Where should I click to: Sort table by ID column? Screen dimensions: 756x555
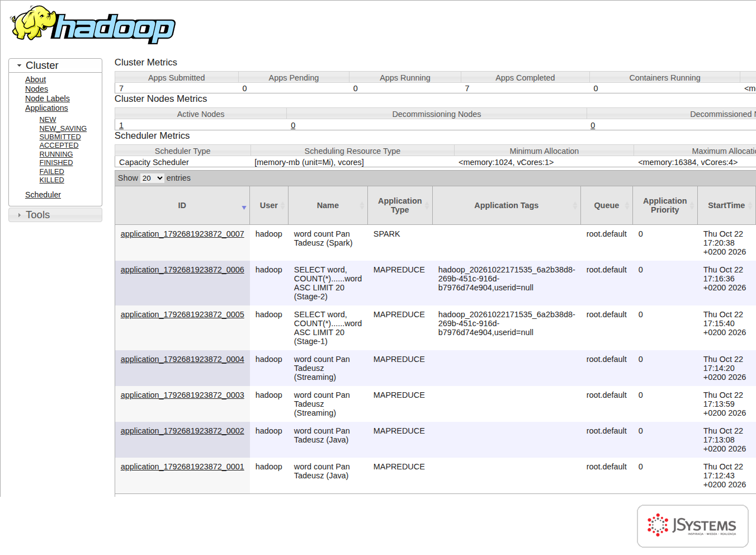(182, 205)
